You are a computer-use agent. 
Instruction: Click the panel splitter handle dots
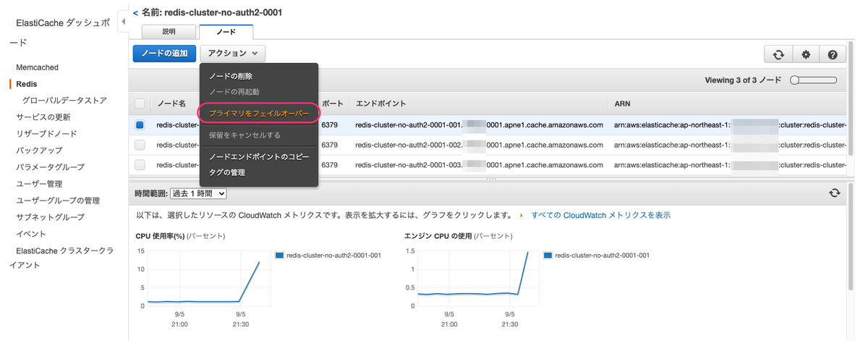[x=491, y=178]
